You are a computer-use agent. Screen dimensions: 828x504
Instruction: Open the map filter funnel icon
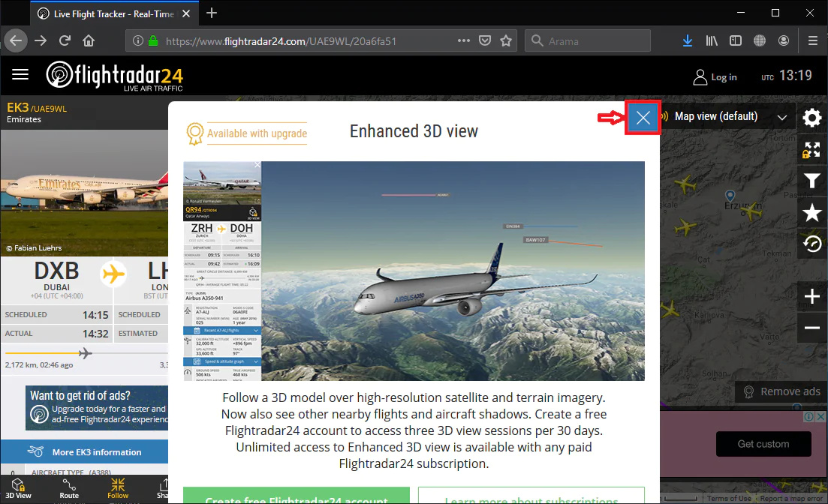click(811, 181)
